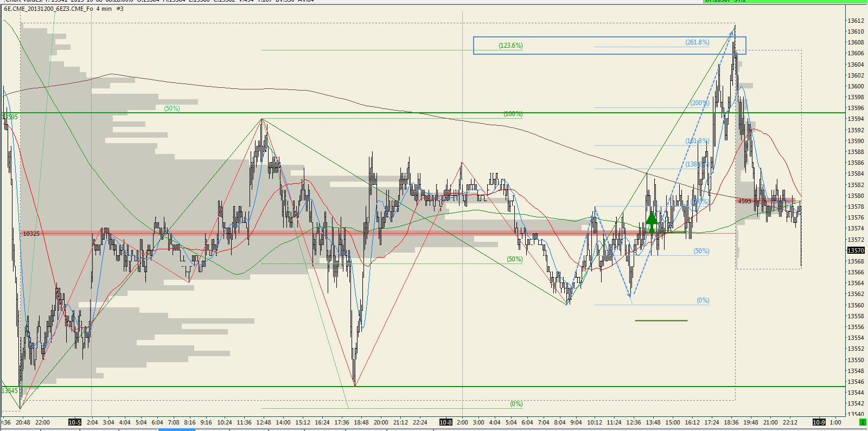Click the 13:48 time label
The width and height of the screenshot is (868, 431).
coord(653,422)
